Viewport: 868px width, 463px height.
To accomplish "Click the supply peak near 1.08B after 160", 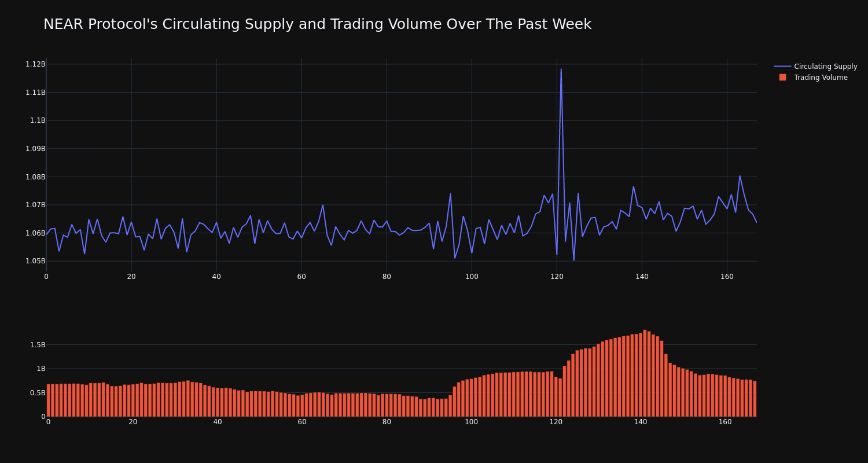I will 740,176.
